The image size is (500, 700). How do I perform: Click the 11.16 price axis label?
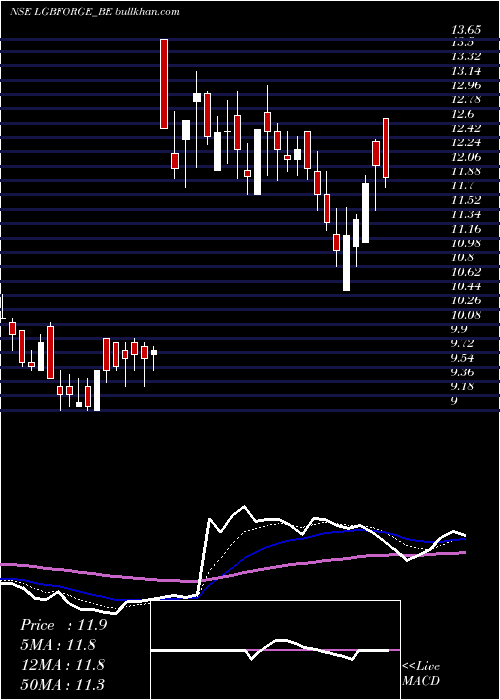pos(466,229)
